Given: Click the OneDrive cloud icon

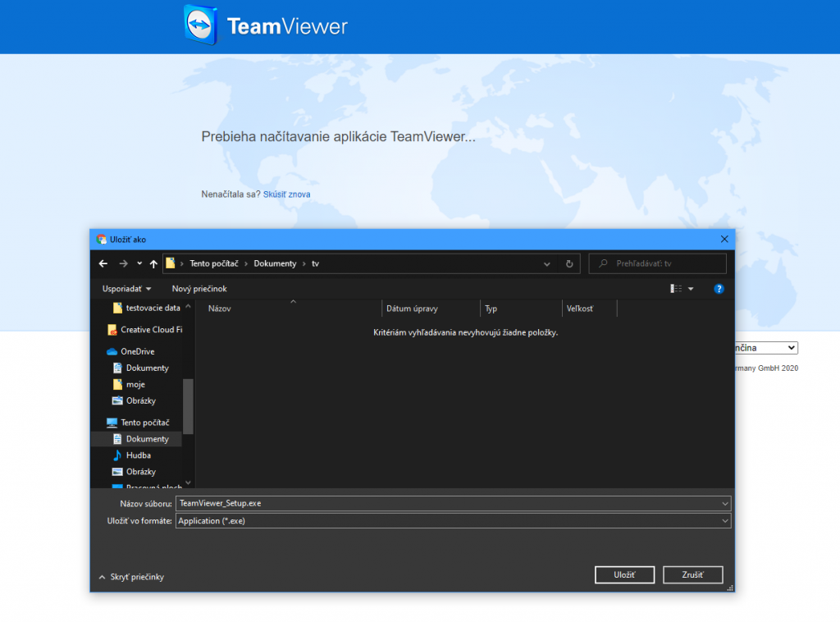Looking at the screenshot, I should [112, 351].
